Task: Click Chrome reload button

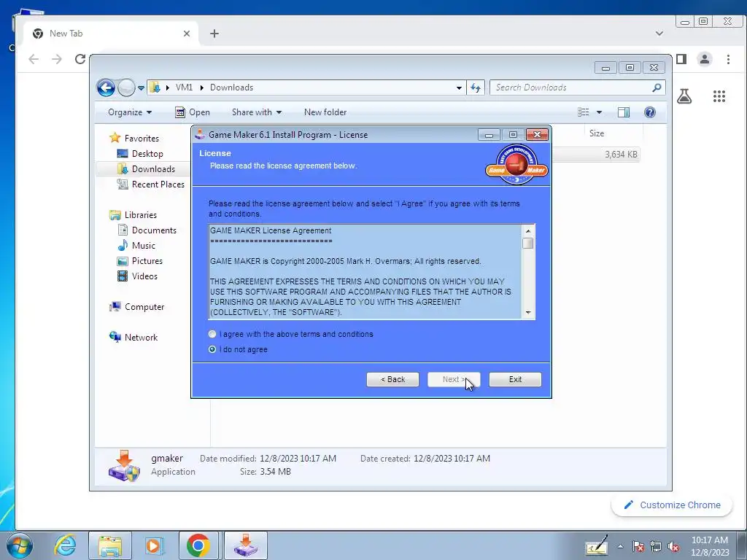Action: click(80, 59)
